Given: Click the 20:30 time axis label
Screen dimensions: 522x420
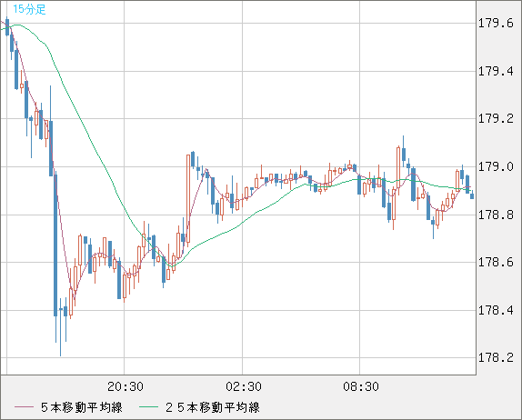Looking at the screenshot, I should 125,386.
